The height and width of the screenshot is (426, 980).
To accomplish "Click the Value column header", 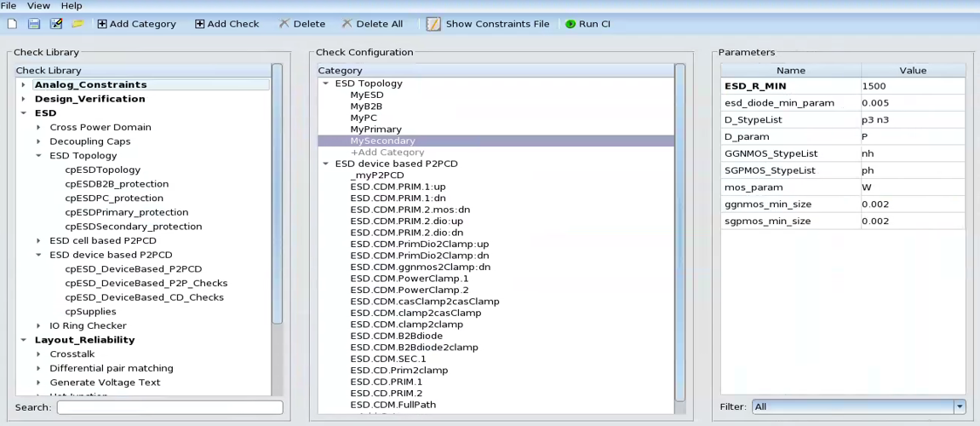I will point(913,71).
